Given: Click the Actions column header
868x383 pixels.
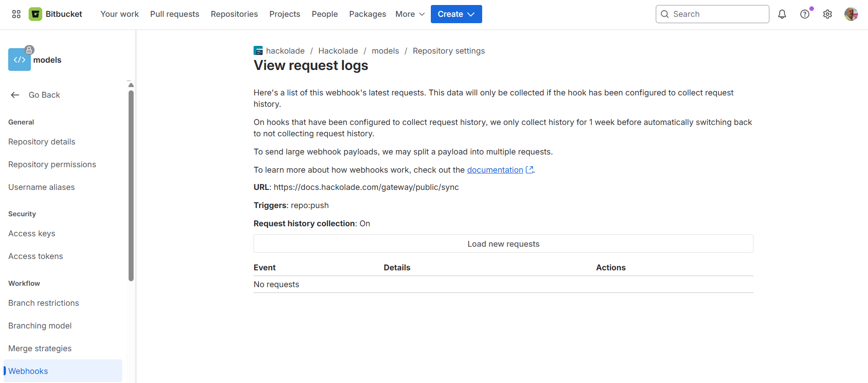Looking at the screenshot, I should (611, 268).
